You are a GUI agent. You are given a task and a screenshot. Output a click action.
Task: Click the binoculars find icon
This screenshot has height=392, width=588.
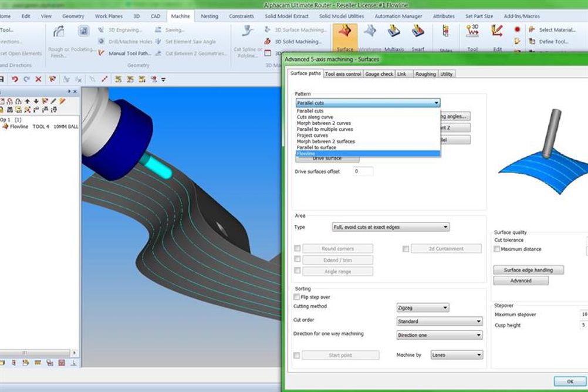(x=10, y=110)
